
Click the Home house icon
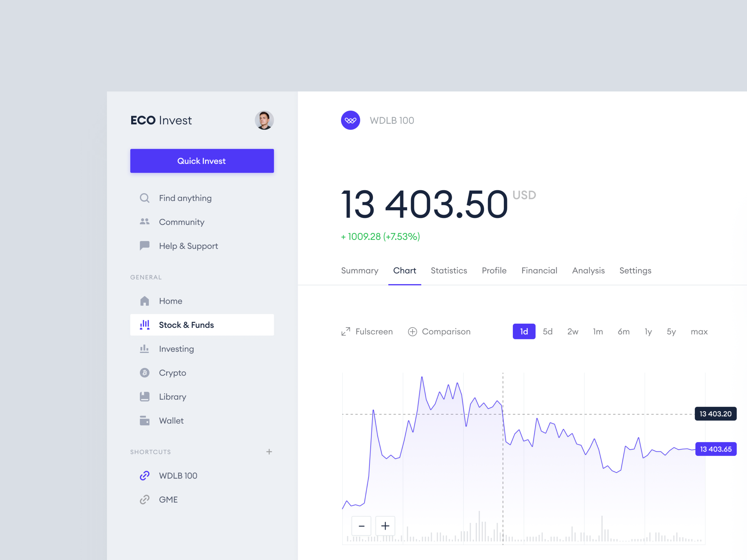pyautogui.click(x=144, y=301)
